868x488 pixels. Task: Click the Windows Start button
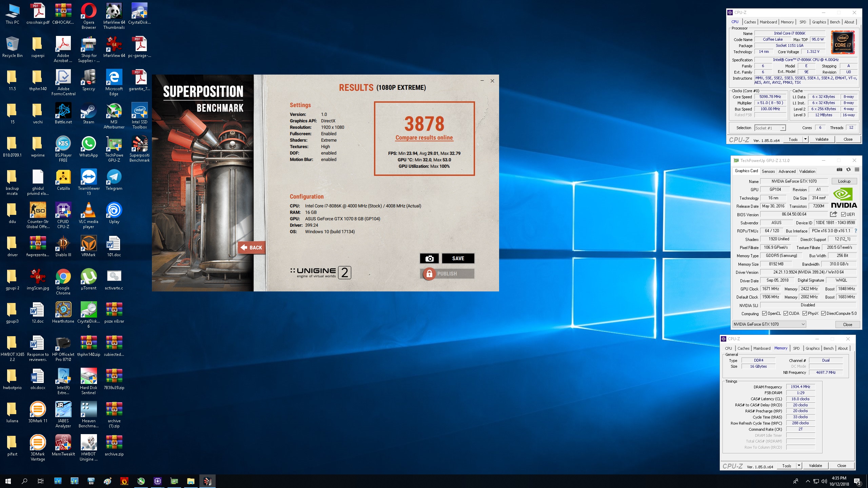pos(8,481)
